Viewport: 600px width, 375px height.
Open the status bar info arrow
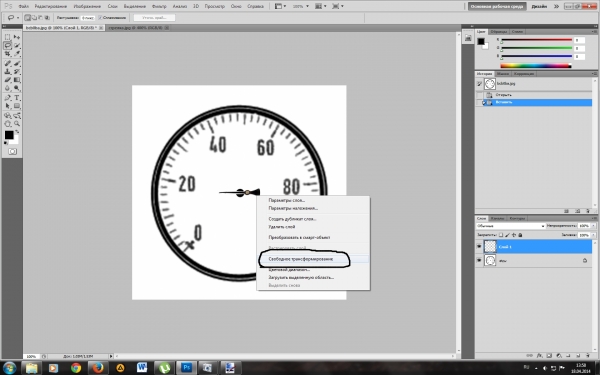[x=111, y=356]
